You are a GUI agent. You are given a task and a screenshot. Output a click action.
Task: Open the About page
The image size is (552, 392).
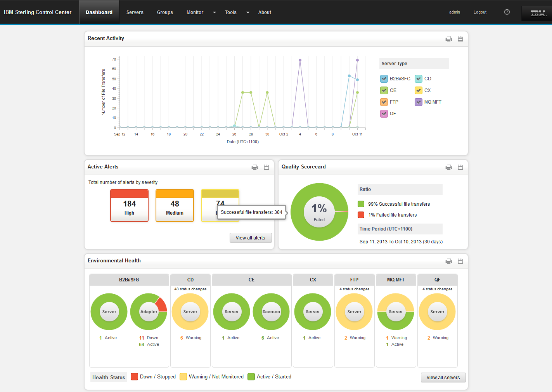[265, 12]
